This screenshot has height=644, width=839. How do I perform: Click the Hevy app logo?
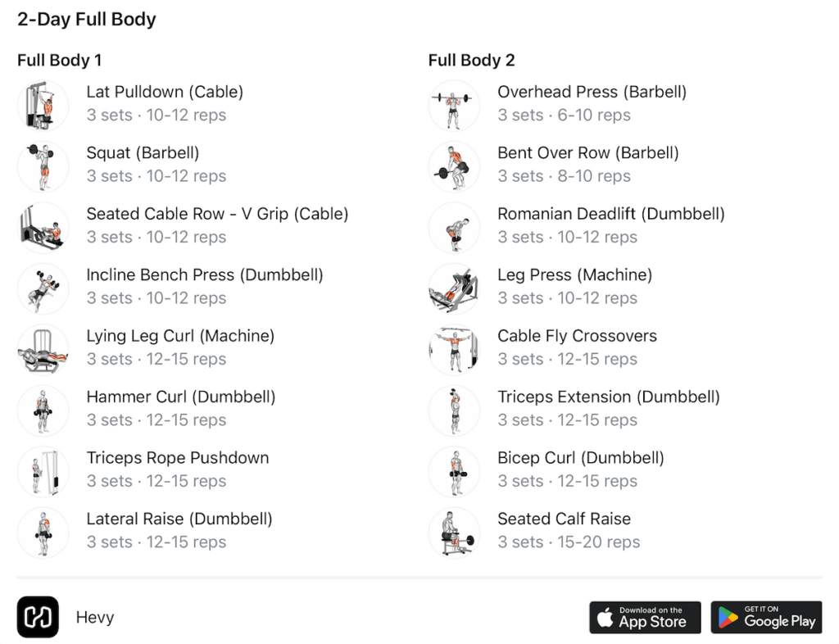(x=38, y=617)
